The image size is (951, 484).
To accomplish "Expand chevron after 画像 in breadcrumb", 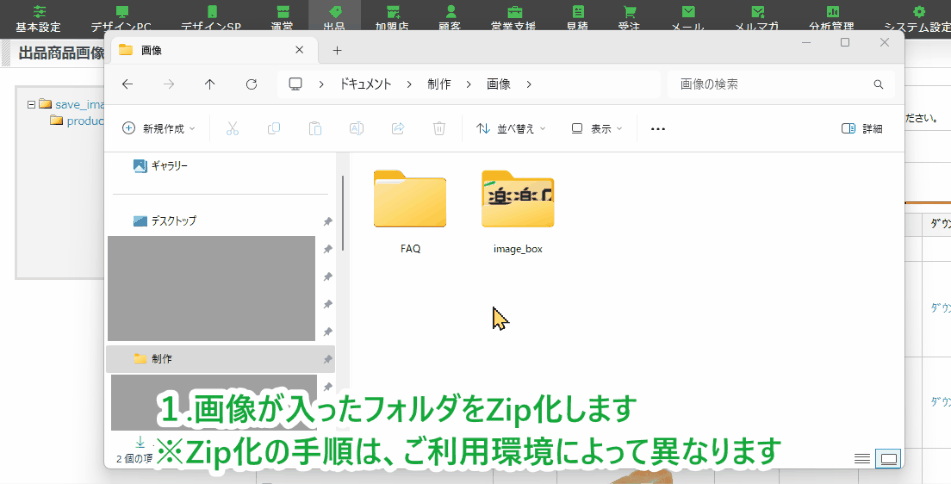I will (529, 84).
